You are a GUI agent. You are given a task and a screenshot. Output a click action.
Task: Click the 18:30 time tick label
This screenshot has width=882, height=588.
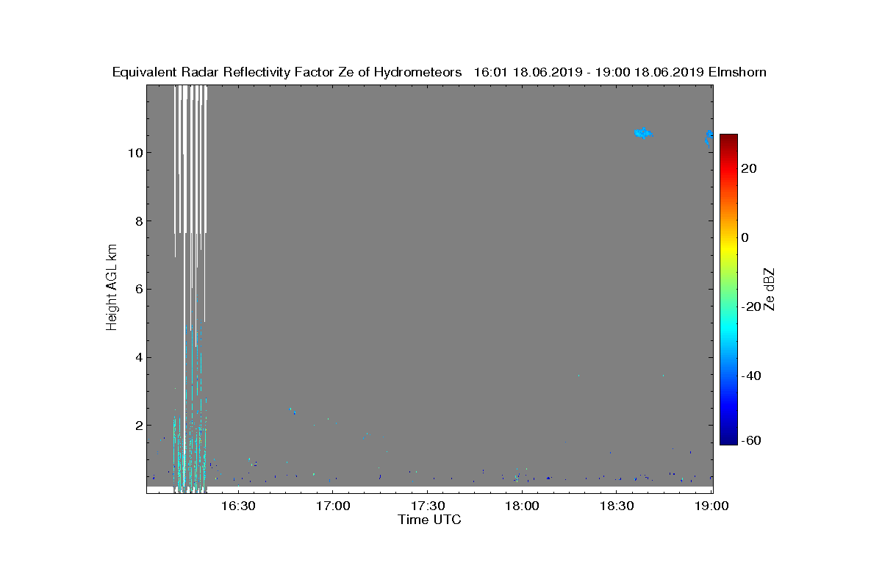617,506
